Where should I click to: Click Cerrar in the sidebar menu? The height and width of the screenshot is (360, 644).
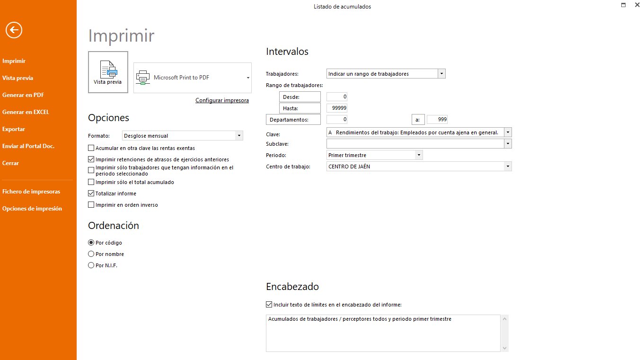pyautogui.click(x=10, y=163)
